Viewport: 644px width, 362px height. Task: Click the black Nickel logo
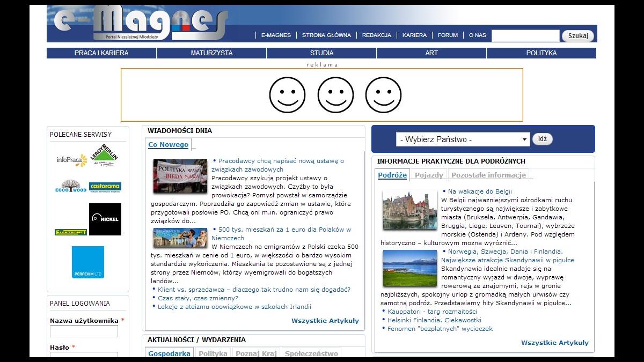pyautogui.click(x=105, y=219)
